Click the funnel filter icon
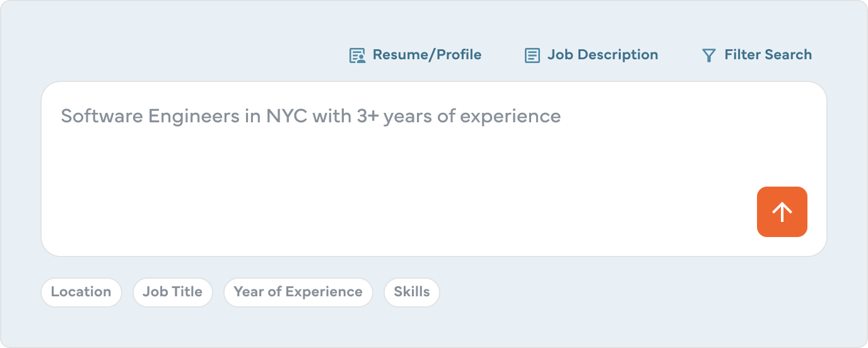868x348 pixels. [x=709, y=55]
